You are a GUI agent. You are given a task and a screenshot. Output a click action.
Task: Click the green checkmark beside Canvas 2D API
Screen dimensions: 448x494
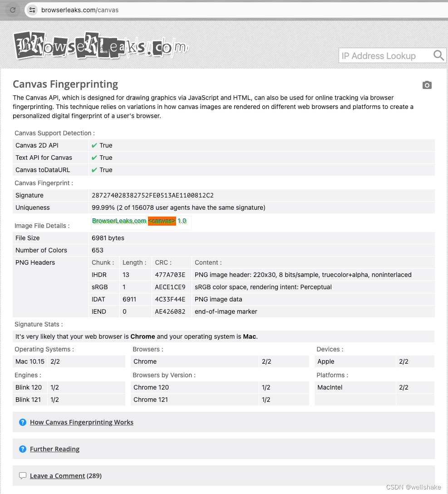[94, 145]
